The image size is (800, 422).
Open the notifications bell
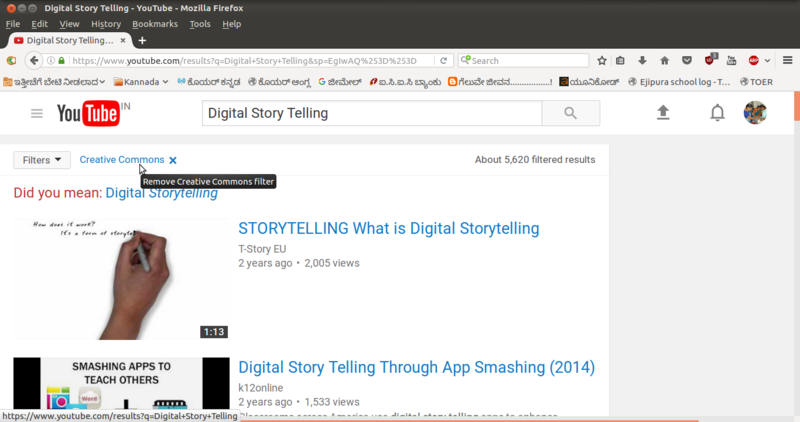pos(717,112)
